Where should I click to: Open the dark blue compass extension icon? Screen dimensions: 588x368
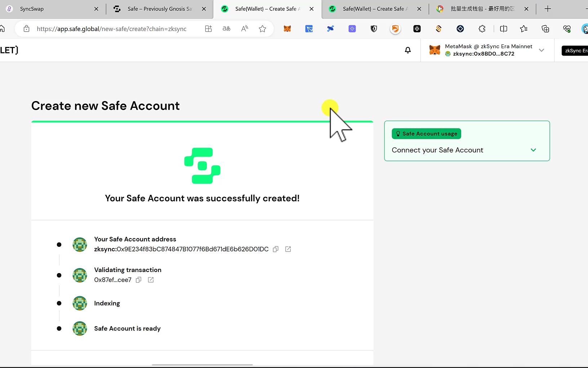(460, 29)
